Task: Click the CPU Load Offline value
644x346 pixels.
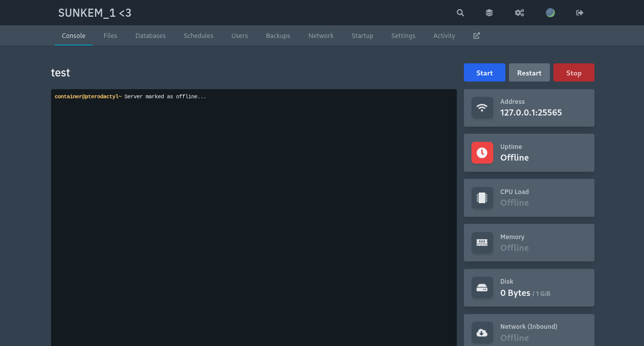Action: click(x=514, y=203)
